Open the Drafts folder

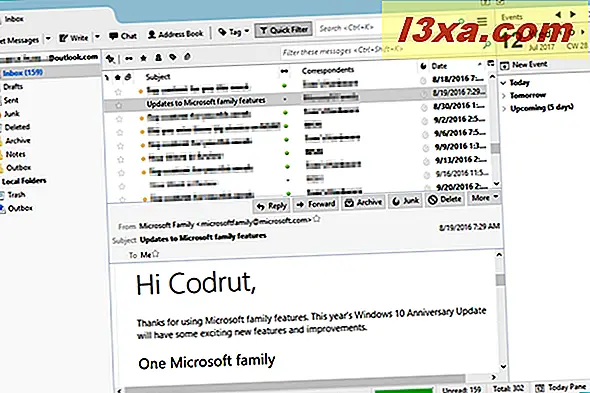[12, 87]
